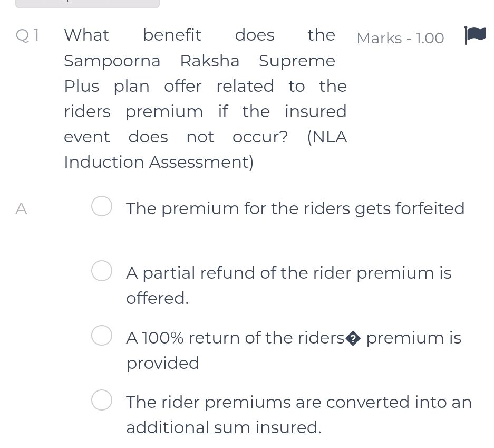Click the gray button at the top

pos(87,3)
